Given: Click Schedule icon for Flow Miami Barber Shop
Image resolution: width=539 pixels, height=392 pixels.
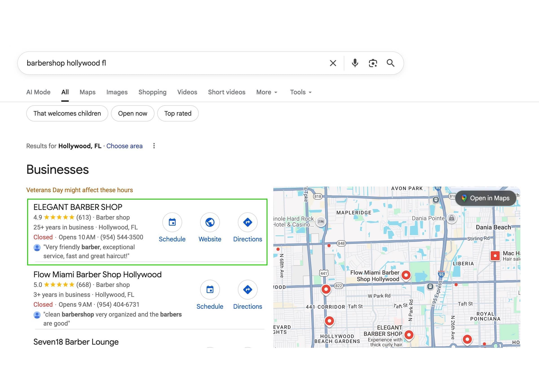Looking at the screenshot, I should tap(210, 290).
